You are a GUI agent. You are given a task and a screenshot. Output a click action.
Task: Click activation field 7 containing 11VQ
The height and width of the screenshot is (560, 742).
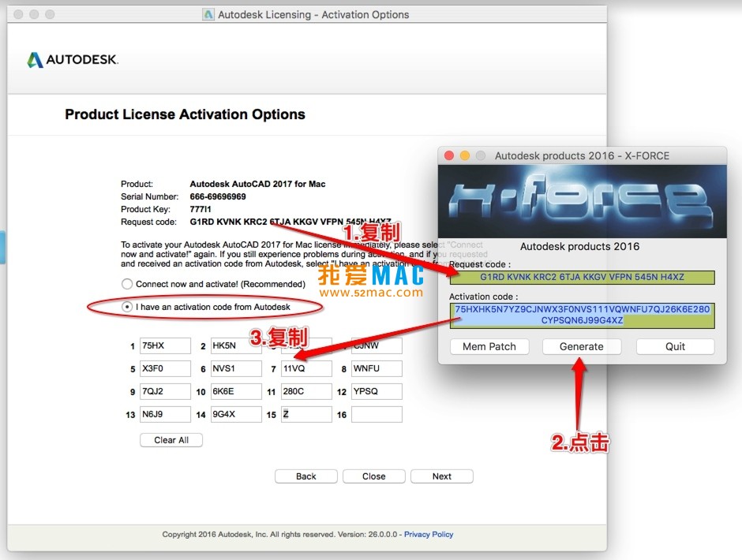pos(306,368)
